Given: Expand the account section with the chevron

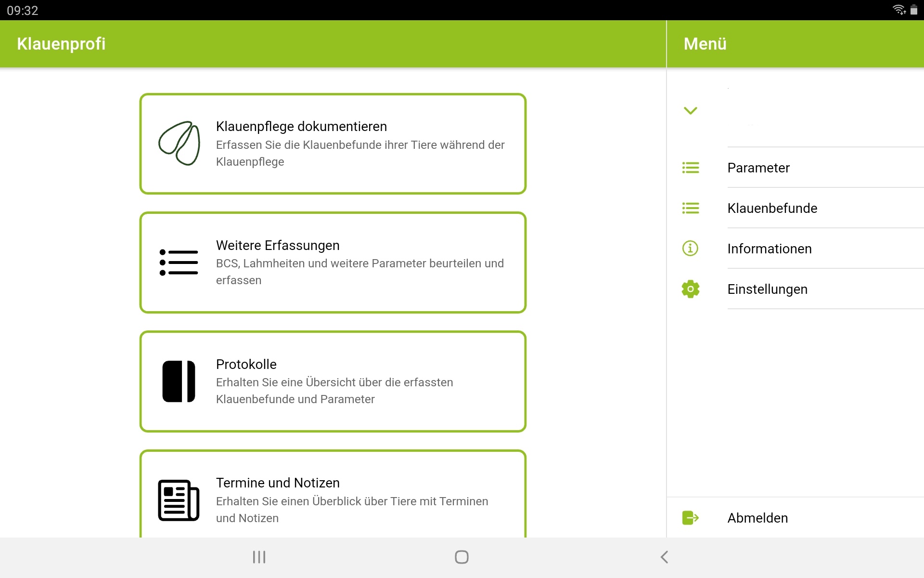Looking at the screenshot, I should tap(692, 110).
